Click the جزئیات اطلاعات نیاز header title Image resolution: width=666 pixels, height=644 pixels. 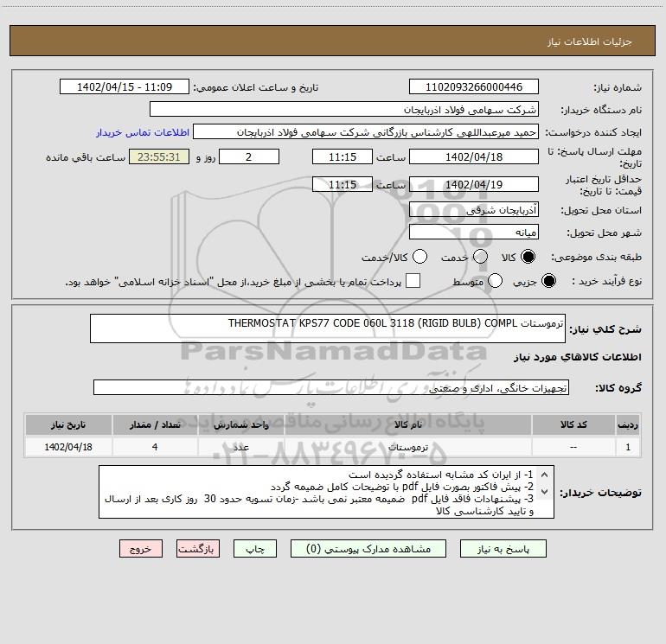click(590, 41)
